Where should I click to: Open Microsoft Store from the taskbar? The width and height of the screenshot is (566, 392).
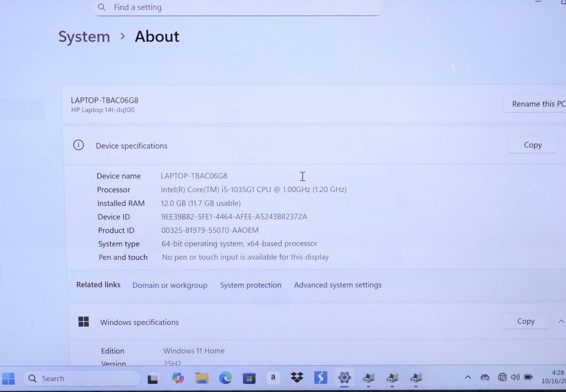pyautogui.click(x=249, y=379)
